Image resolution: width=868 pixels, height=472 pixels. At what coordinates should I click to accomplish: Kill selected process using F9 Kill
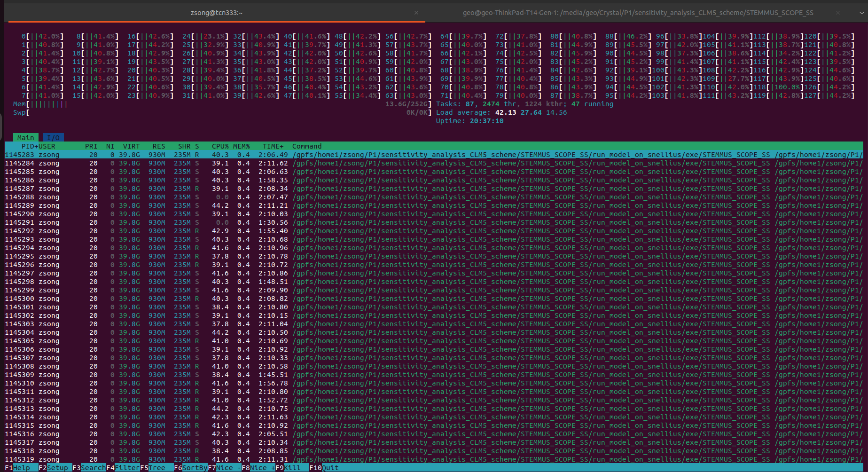click(288, 468)
